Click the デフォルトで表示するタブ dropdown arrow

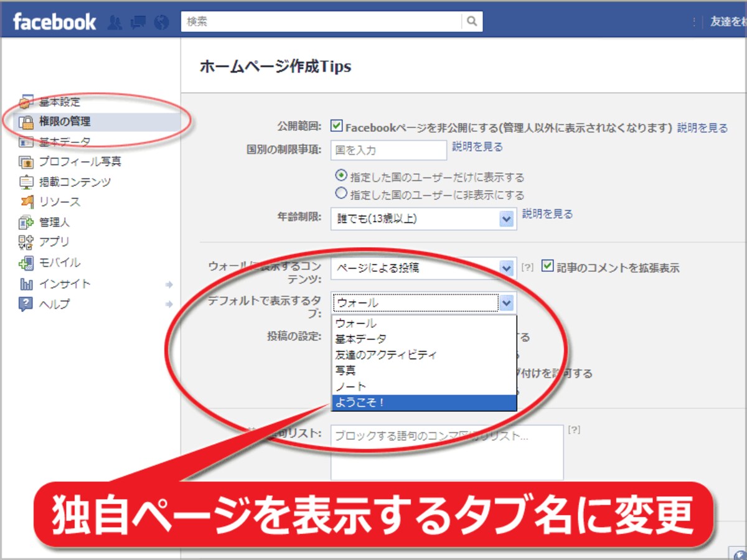(507, 303)
